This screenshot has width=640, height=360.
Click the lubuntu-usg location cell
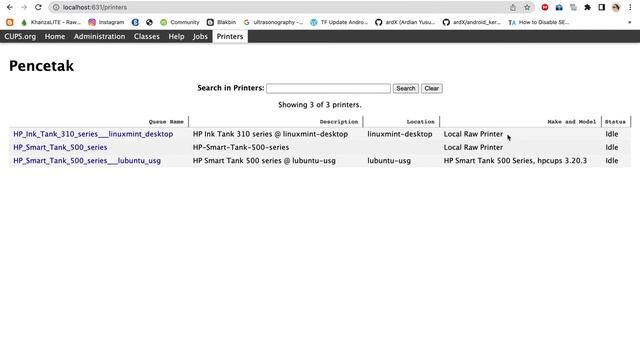pos(389,161)
